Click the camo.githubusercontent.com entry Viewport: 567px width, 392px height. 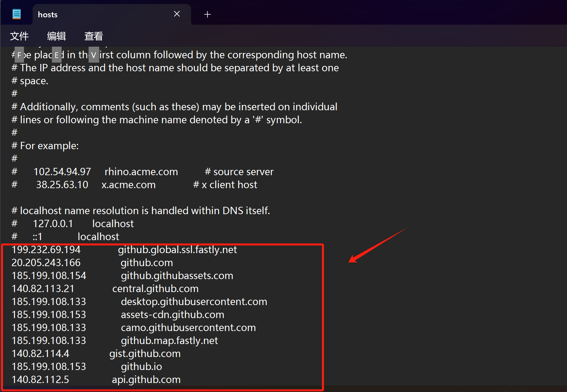188,327
